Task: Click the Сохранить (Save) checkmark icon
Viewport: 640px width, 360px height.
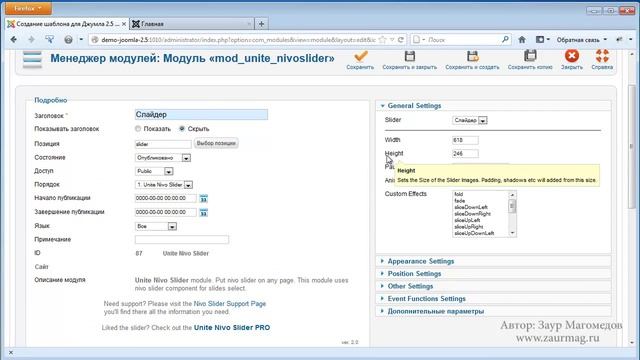Action: [x=360, y=56]
